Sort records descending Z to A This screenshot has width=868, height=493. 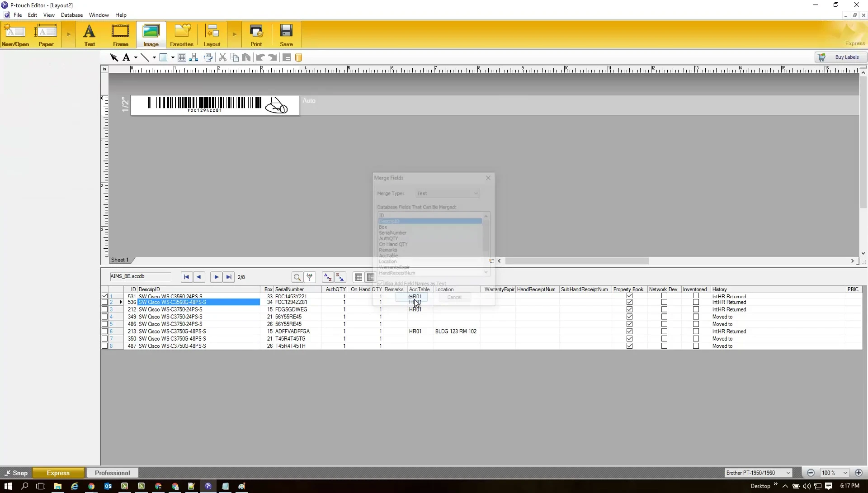[x=340, y=277]
